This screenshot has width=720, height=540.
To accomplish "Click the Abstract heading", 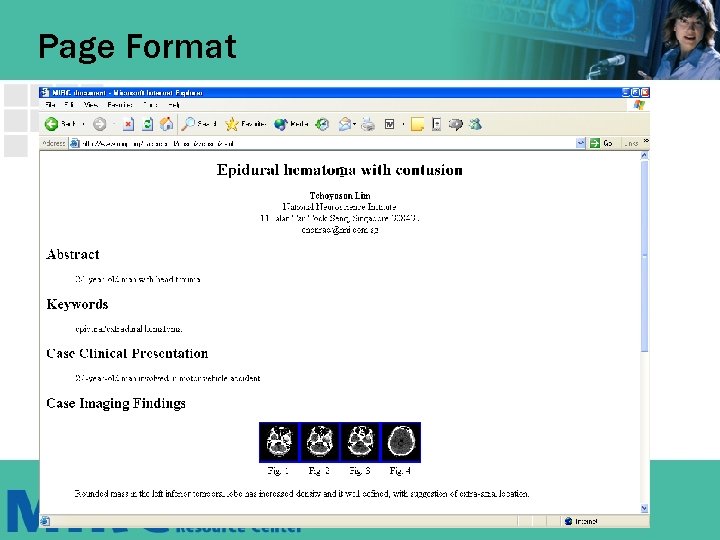I will click(73, 254).
